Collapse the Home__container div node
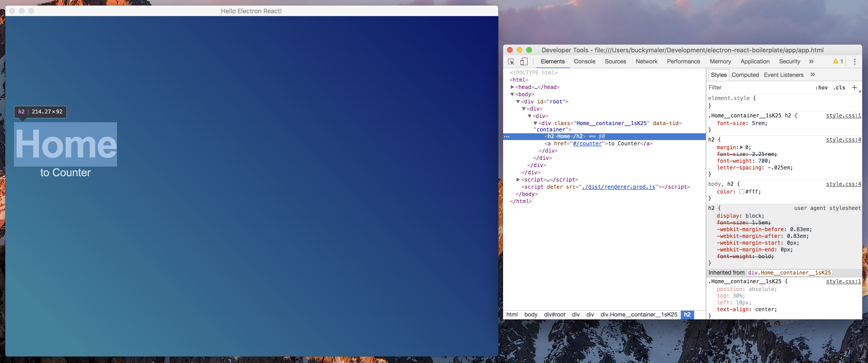Image resolution: width=868 pixels, height=363 pixels. pyautogui.click(x=535, y=123)
